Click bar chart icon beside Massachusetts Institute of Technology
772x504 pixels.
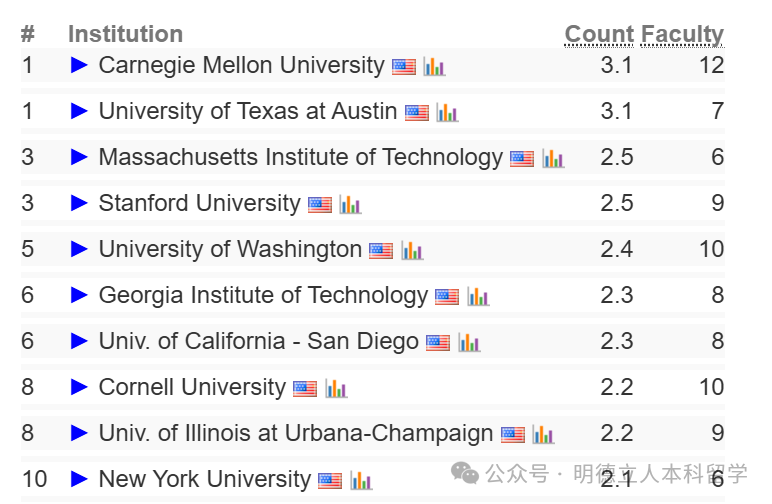(x=552, y=158)
